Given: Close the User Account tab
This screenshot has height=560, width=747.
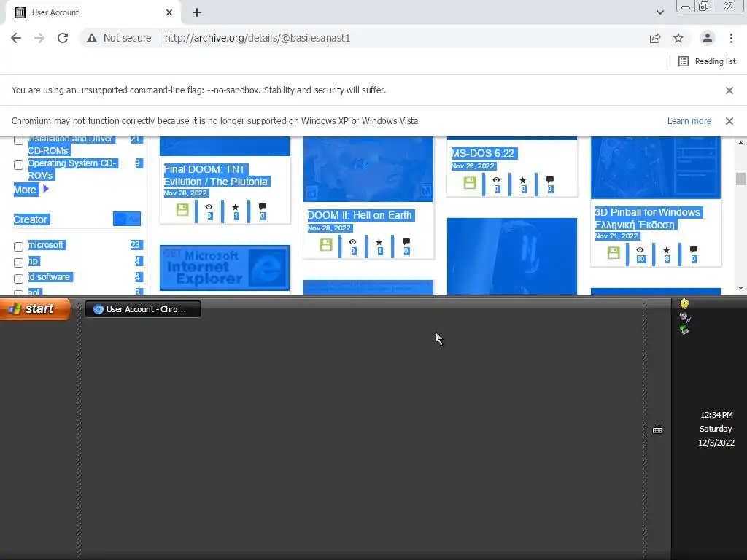Looking at the screenshot, I should pos(169,12).
